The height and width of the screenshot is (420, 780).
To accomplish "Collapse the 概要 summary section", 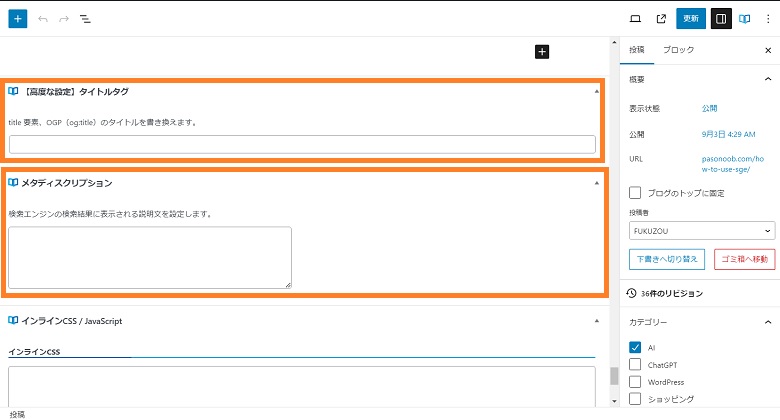I will pos(767,78).
